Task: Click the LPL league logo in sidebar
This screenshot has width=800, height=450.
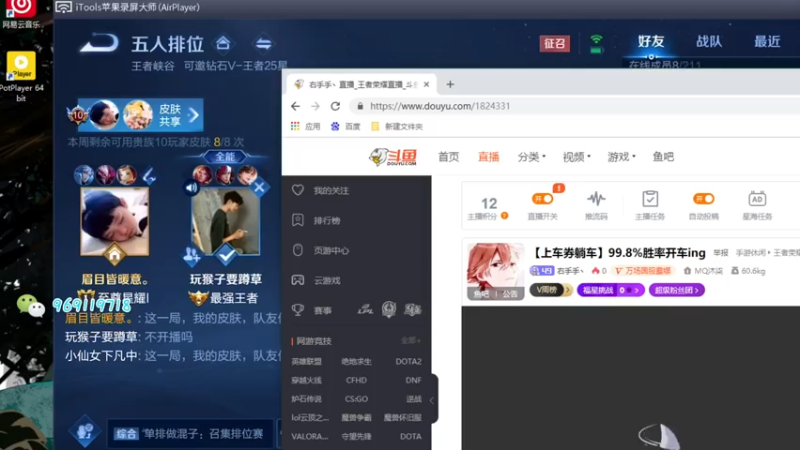Action: [x=365, y=310]
